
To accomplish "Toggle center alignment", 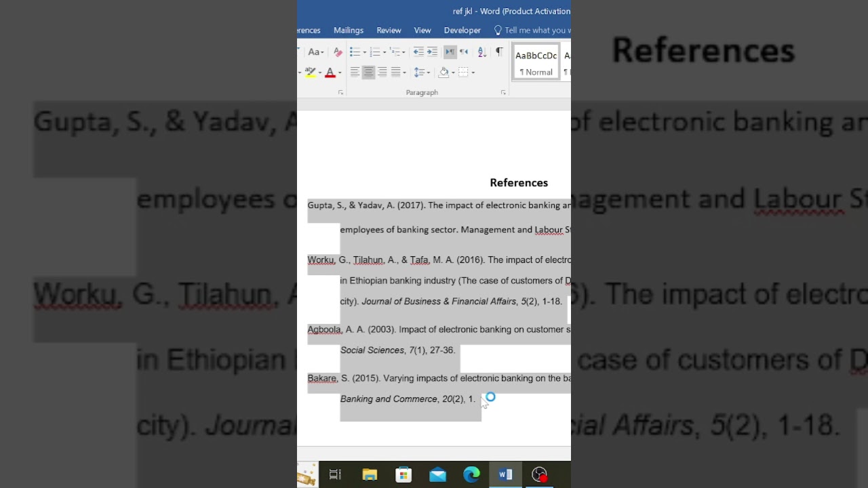I will click(x=368, y=72).
